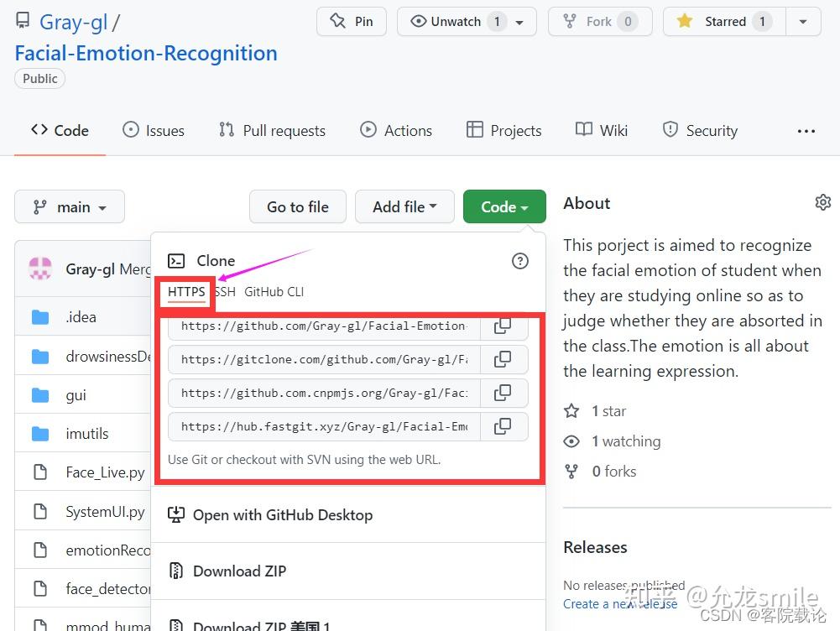The width and height of the screenshot is (840, 631).
Task: Unstar the repository
Action: pyautogui.click(x=723, y=22)
